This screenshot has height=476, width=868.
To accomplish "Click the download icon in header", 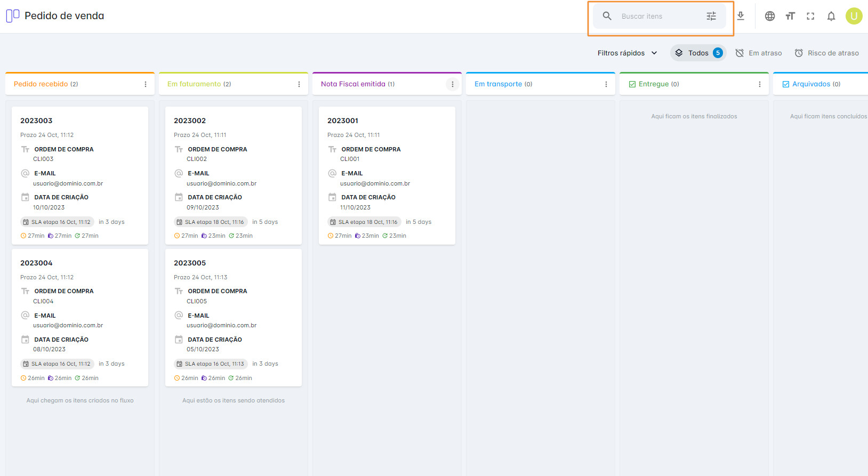I will point(741,16).
